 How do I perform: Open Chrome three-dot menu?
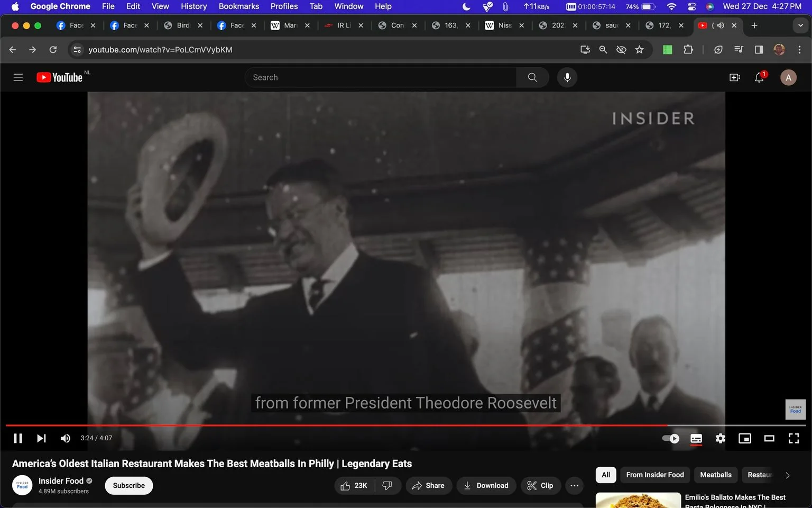799,50
